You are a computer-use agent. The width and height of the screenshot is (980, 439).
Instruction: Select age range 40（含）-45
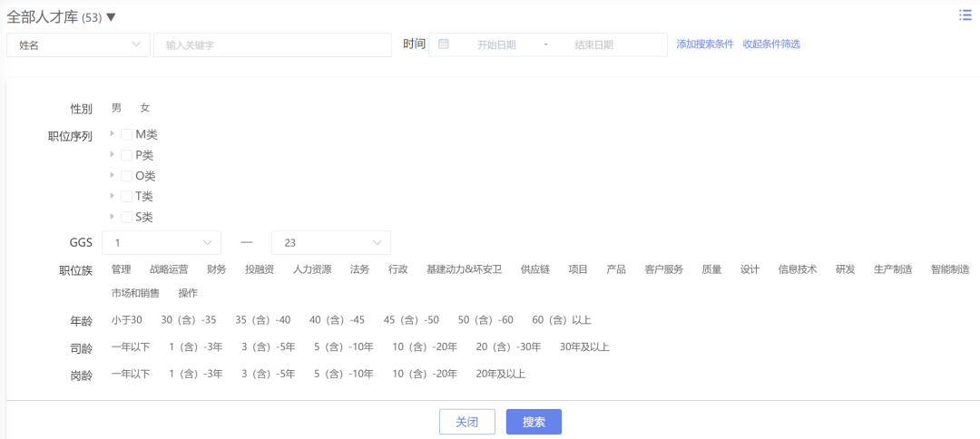[337, 320]
